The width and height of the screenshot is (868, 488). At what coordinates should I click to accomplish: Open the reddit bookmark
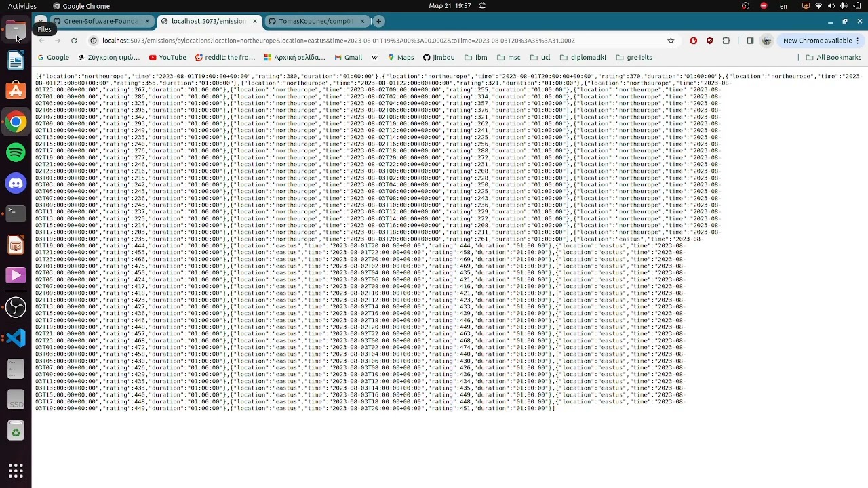[225, 58]
